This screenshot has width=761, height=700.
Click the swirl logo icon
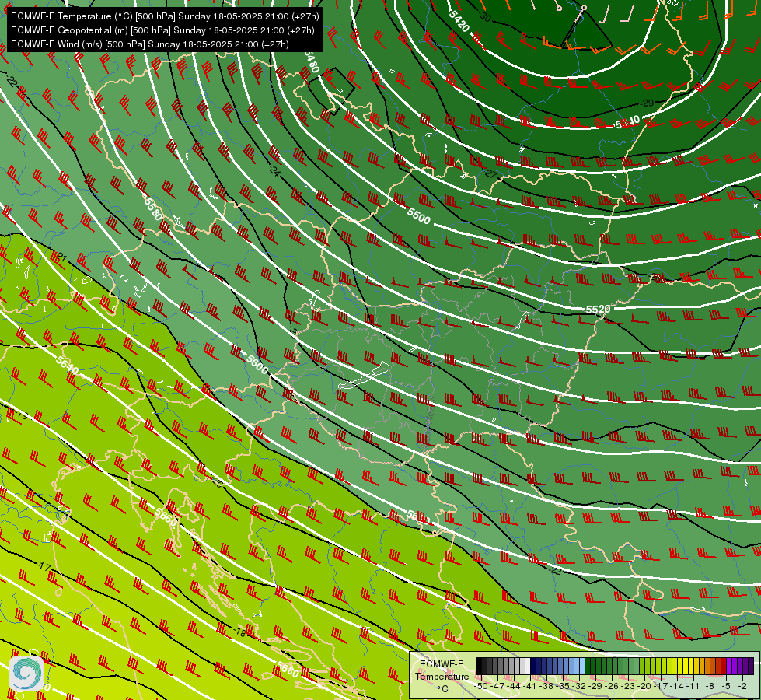coord(26,673)
